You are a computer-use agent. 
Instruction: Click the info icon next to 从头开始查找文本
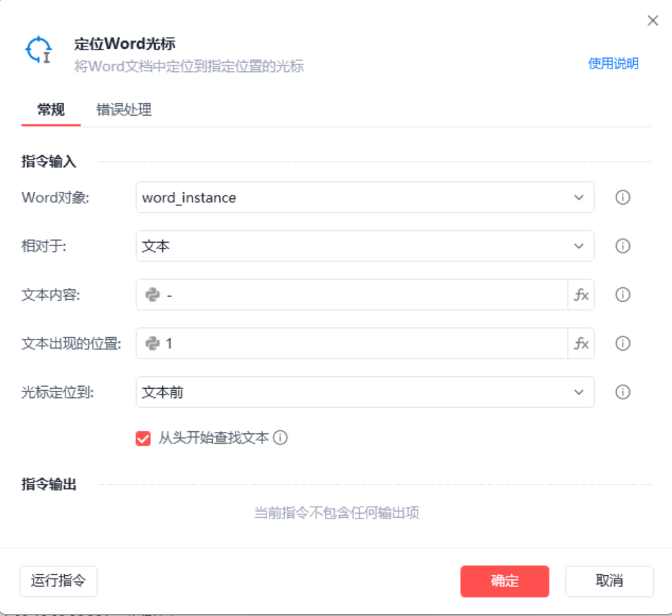click(x=281, y=438)
